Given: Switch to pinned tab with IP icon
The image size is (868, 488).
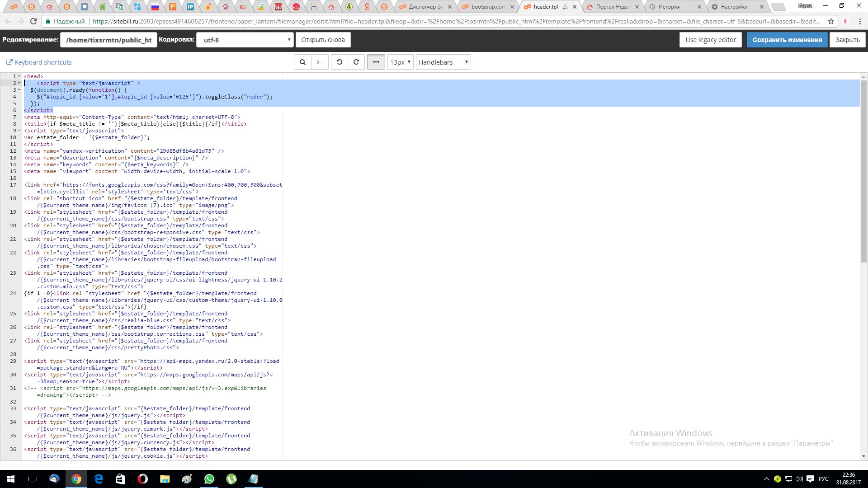Looking at the screenshot, I should pyautogui.click(x=190, y=7).
